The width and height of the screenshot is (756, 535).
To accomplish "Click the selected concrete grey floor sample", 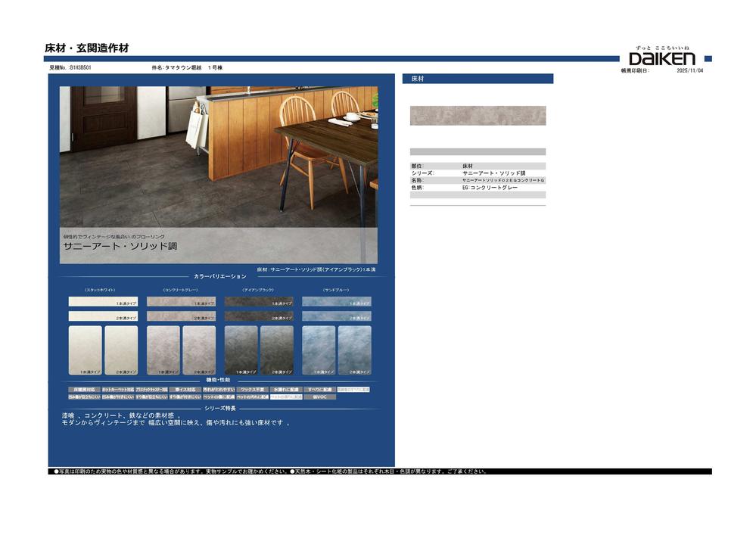I will tap(478, 116).
